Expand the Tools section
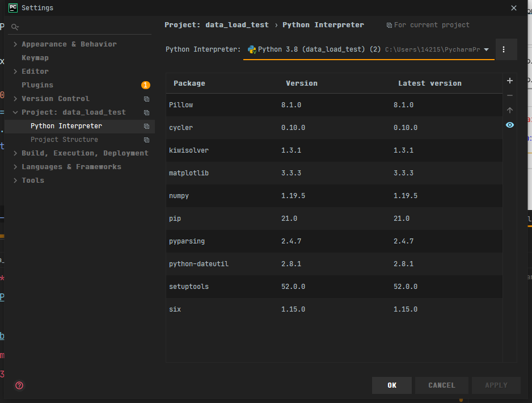The height and width of the screenshot is (403, 532). pos(15,180)
